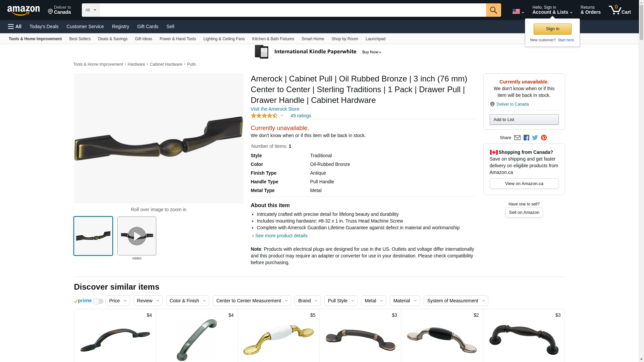
Task: Open the search category All dropdown
Action: coord(91,10)
